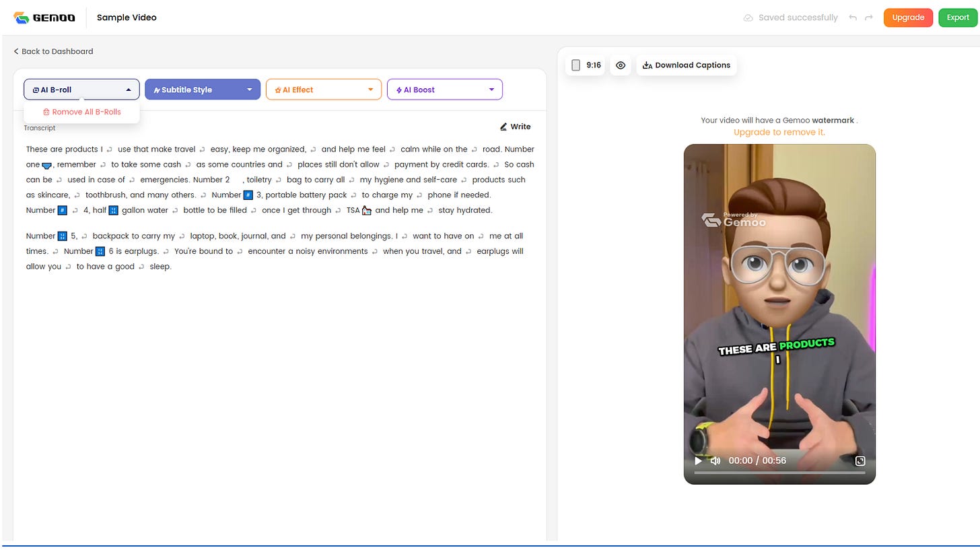Screen dimensions: 980x552
Task: Open the AI Effect dropdown
Action: 324,90
